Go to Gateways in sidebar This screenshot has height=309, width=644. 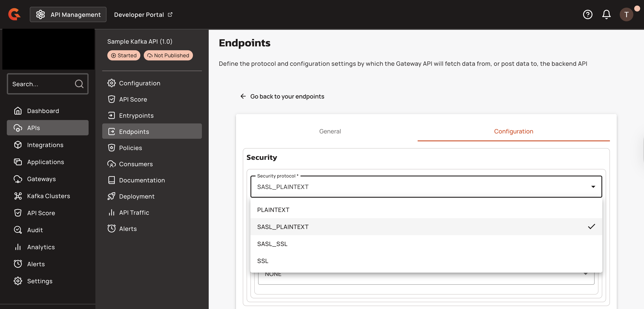[41, 179]
